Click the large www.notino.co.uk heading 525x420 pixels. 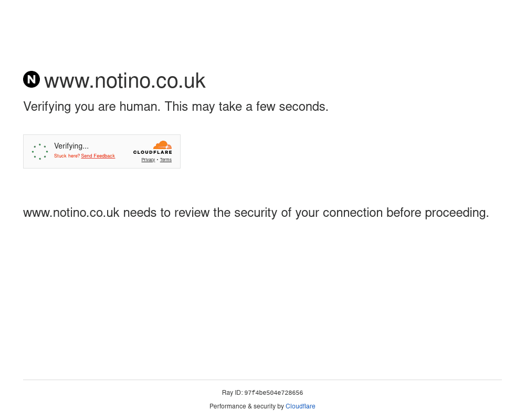tap(124, 81)
